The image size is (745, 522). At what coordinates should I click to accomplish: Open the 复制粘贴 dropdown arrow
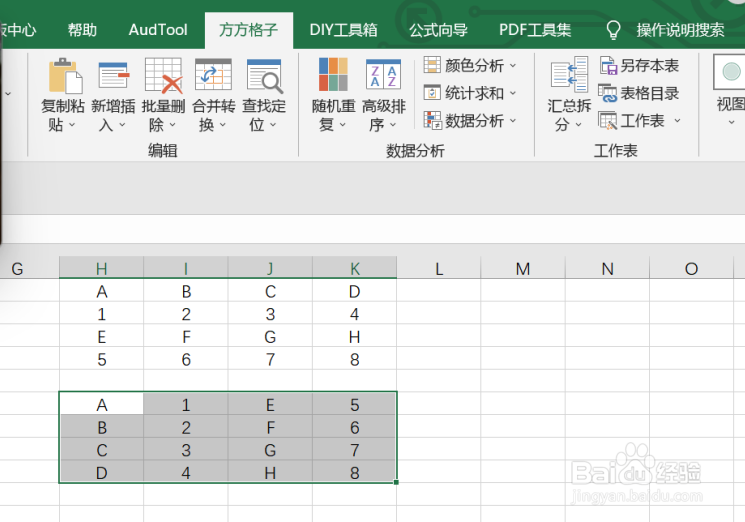72,125
